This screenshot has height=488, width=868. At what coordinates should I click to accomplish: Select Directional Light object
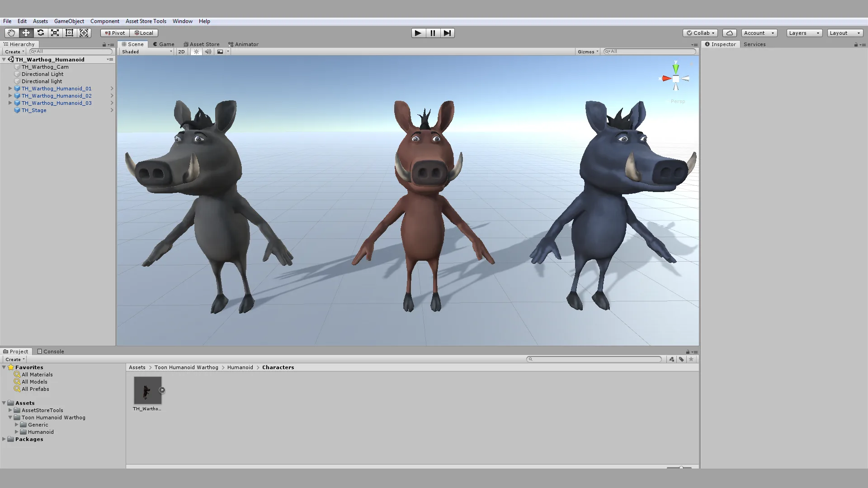(x=42, y=74)
